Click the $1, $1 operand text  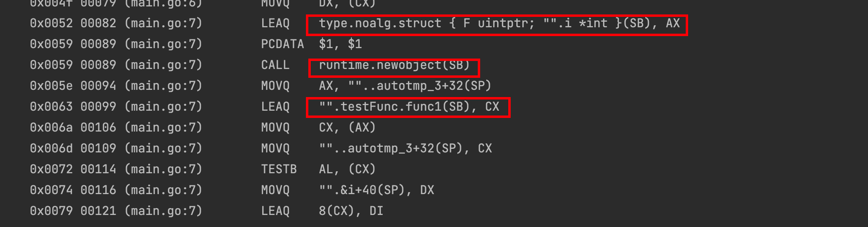tap(340, 44)
